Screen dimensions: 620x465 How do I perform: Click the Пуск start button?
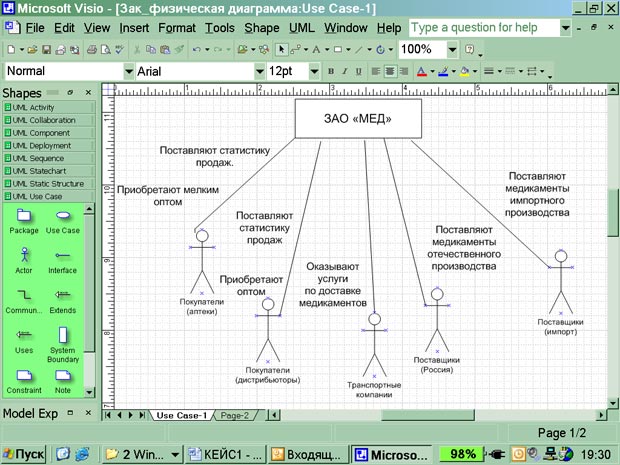pyautogui.click(x=24, y=454)
